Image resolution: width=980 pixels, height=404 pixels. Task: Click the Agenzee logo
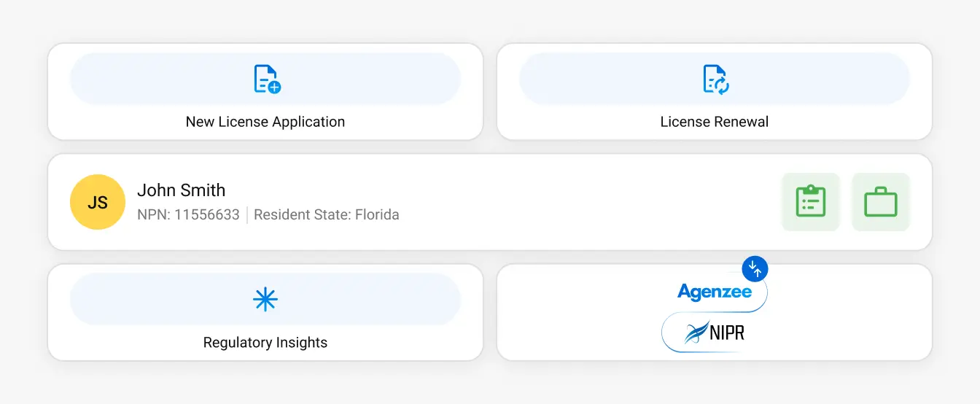click(x=714, y=292)
